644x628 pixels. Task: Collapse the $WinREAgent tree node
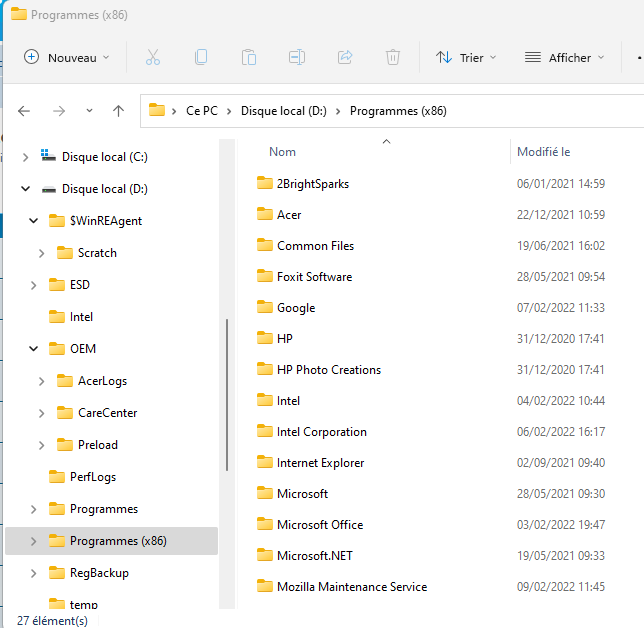coord(34,221)
